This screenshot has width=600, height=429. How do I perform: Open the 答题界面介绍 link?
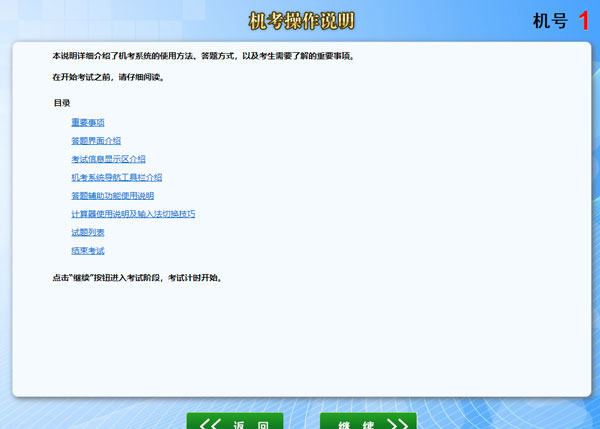click(96, 141)
